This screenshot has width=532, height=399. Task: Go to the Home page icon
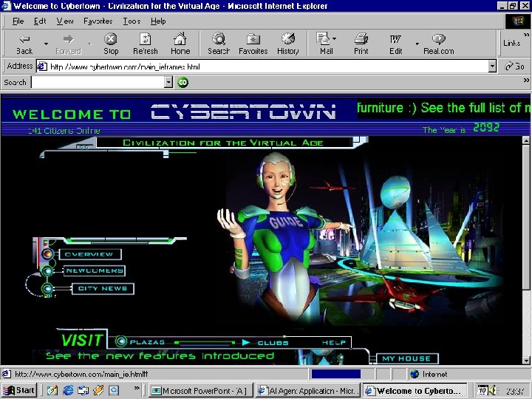click(x=180, y=44)
